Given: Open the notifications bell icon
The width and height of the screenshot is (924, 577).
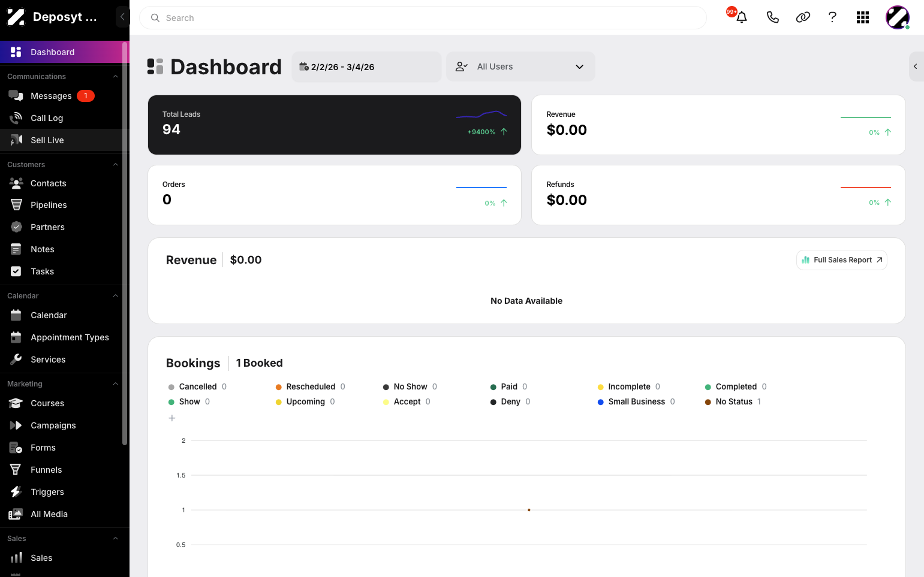Looking at the screenshot, I should [x=742, y=17].
